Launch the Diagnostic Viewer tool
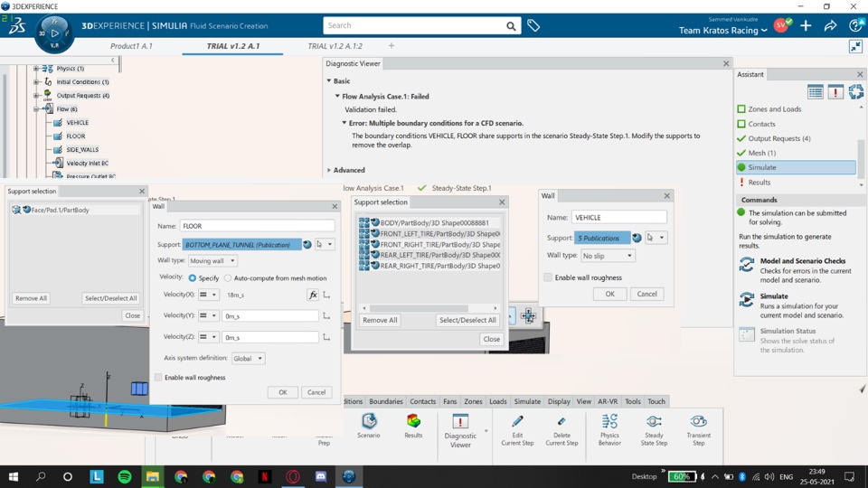Screen dimensions: 868x488 [460, 430]
